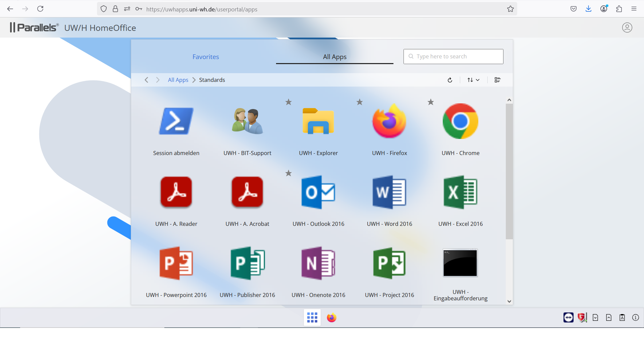This screenshot has width=644, height=349.
Task: Open UWH - A. Reader app
Action: point(176,192)
